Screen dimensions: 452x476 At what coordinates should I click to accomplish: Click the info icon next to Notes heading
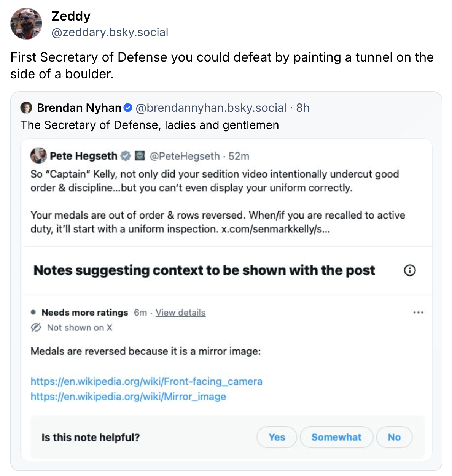pyautogui.click(x=409, y=270)
